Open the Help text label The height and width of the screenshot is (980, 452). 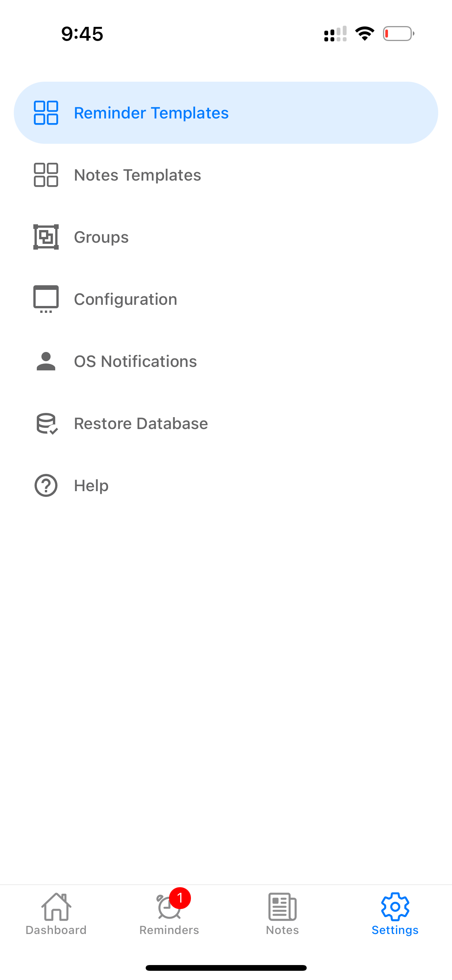tap(91, 486)
